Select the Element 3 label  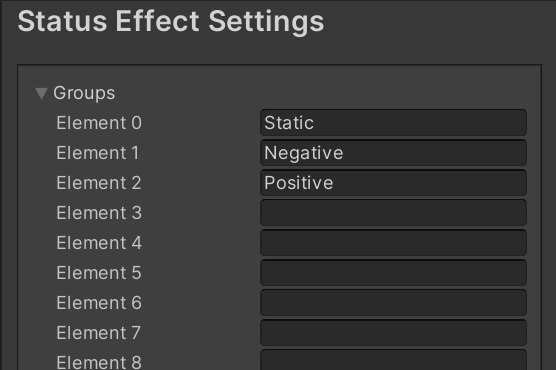pyautogui.click(x=99, y=213)
